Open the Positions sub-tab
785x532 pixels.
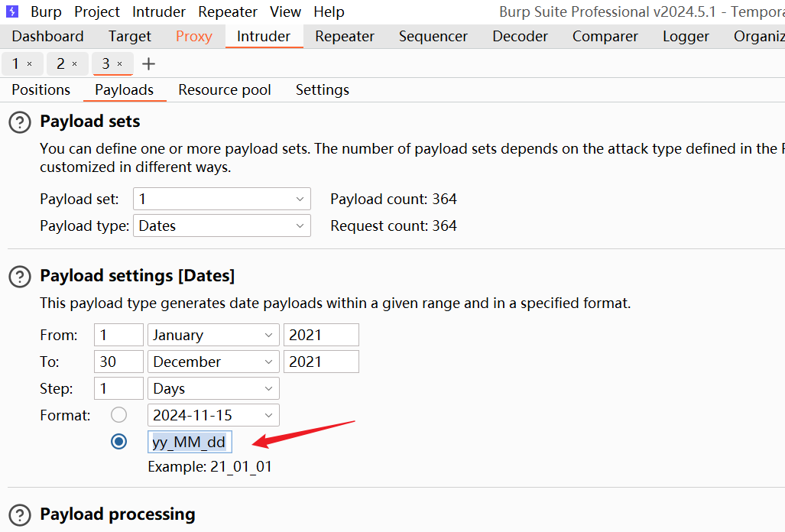pos(41,89)
